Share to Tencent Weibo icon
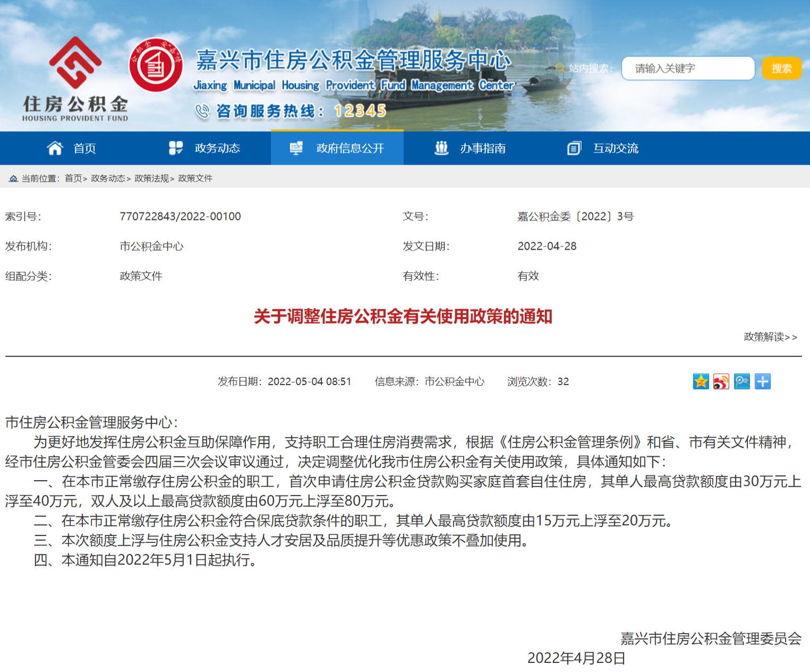Screen dimensions: 810x672 742,381
